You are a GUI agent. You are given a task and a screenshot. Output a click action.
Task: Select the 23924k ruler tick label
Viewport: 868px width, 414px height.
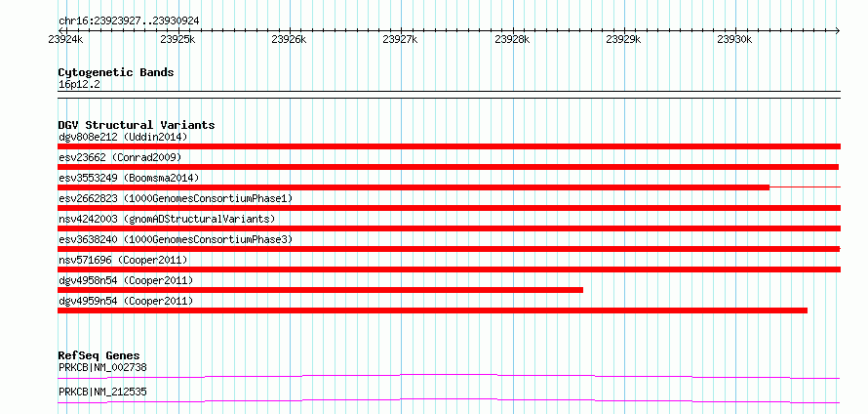click(66, 39)
